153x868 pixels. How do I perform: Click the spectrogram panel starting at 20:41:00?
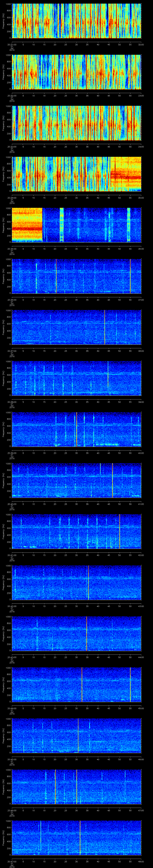77,532
